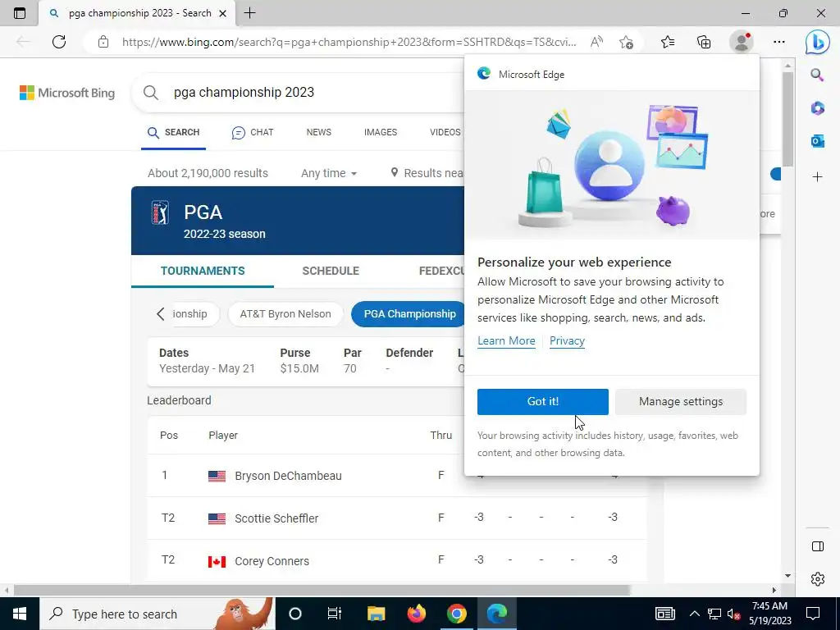The height and width of the screenshot is (630, 840).
Task: Click the Bing search box text
Action: click(x=244, y=92)
